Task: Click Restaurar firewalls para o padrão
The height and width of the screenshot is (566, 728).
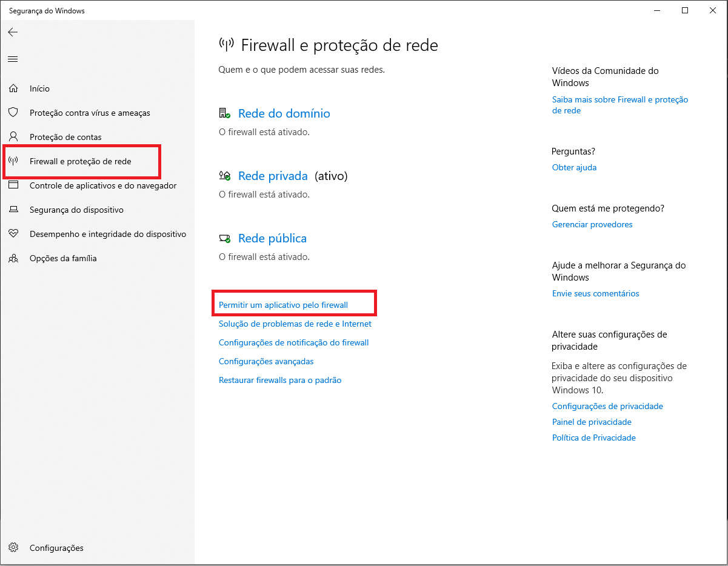Action: coord(280,379)
